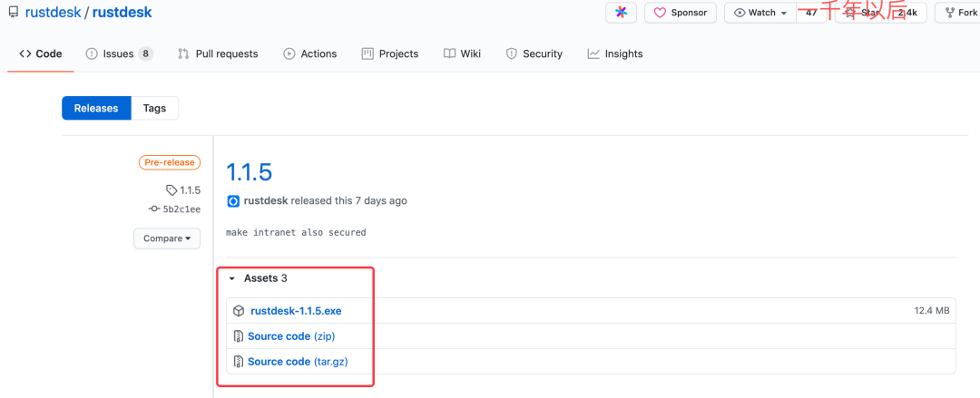The image size is (980, 398).
Task: Click the zip file icon beside Source code (zip)
Action: [x=238, y=336]
